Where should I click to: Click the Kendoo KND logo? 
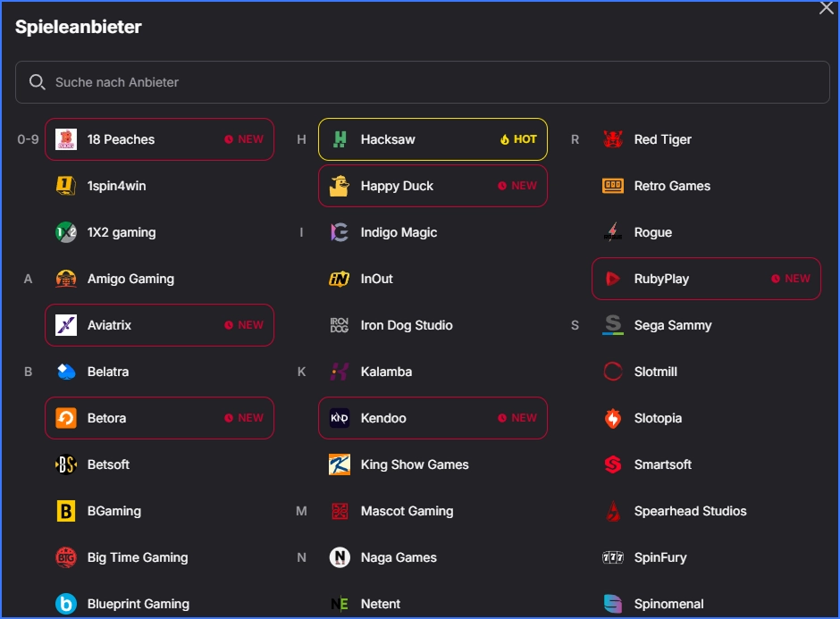point(340,418)
